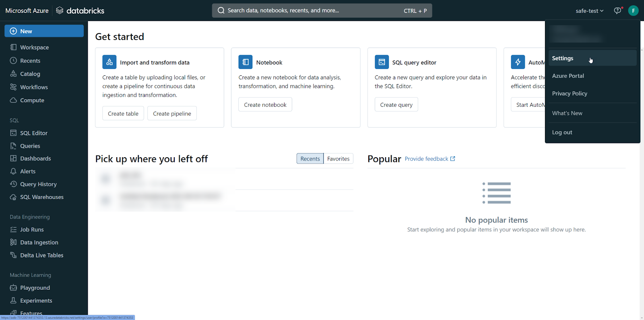Image resolution: width=644 pixels, height=320 pixels.
Task: Open the second blurred recent item row
Action: 224,200
